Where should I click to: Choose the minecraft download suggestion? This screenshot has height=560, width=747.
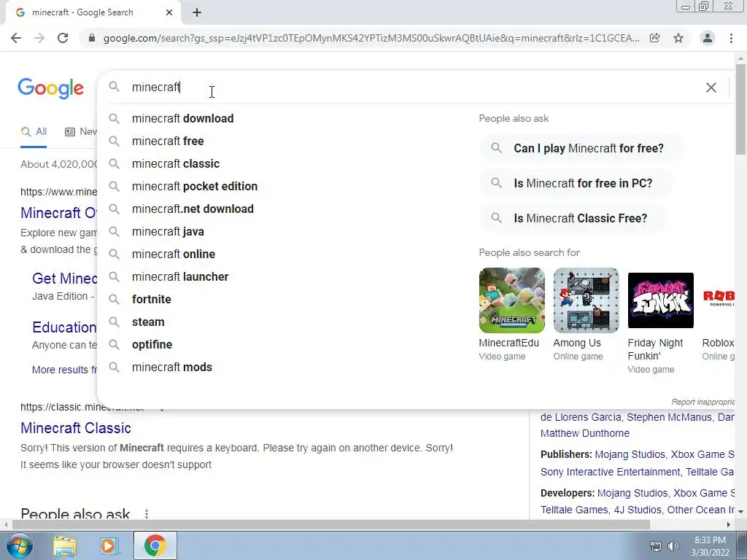pos(183,119)
